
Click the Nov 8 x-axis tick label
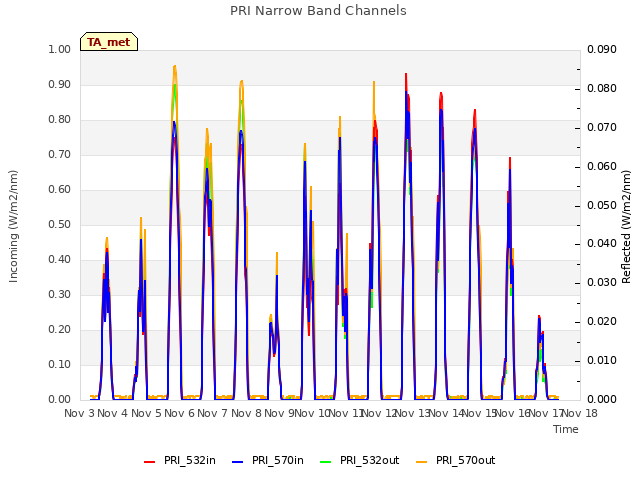point(246,413)
